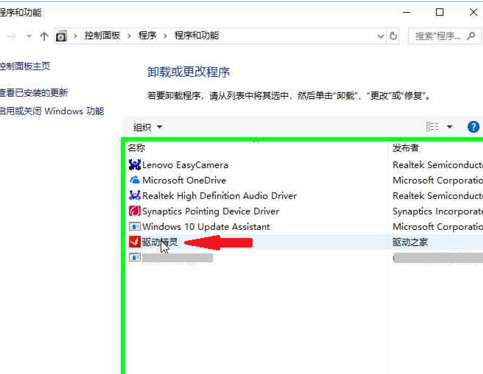Open recent locations dropdown arrow
Screen dimensions: 483x374
29,36
